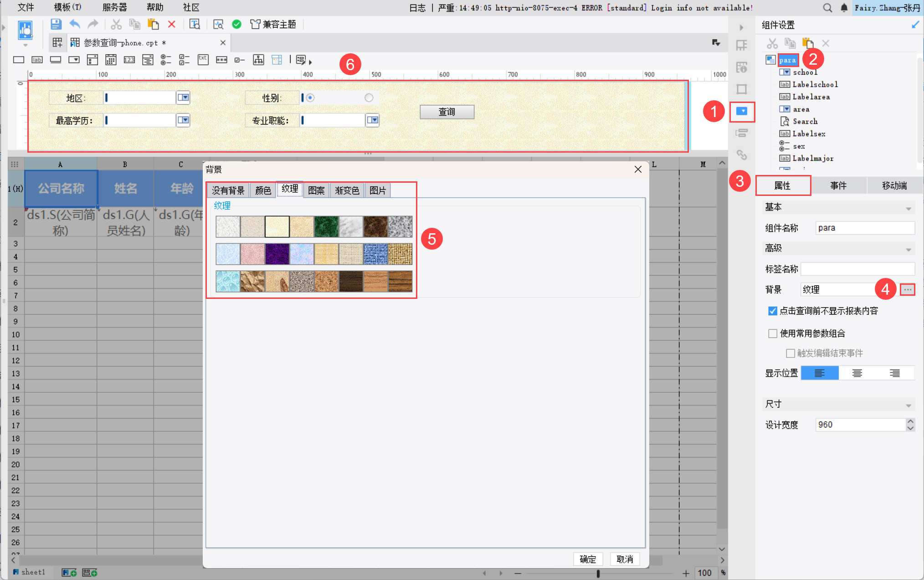The width and height of the screenshot is (924, 580).
Task: Click the green checkmark validate icon
Action: coord(236,24)
